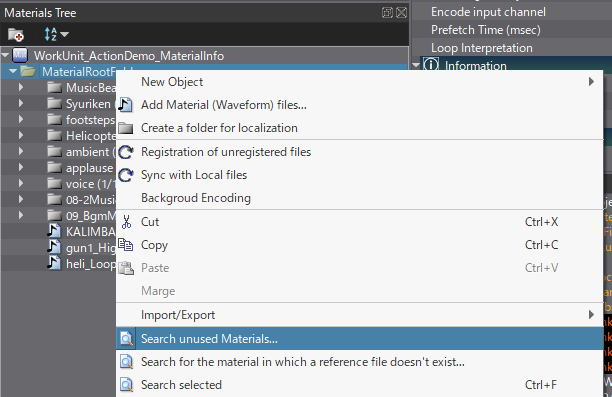
Task: Choose Add Material (Waveform) files...
Action: (x=359, y=105)
